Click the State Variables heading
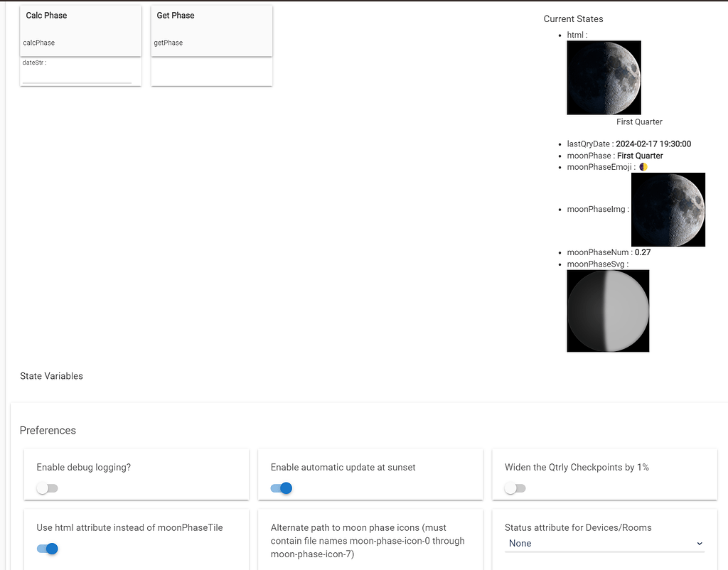The height and width of the screenshot is (570, 728). coord(51,376)
